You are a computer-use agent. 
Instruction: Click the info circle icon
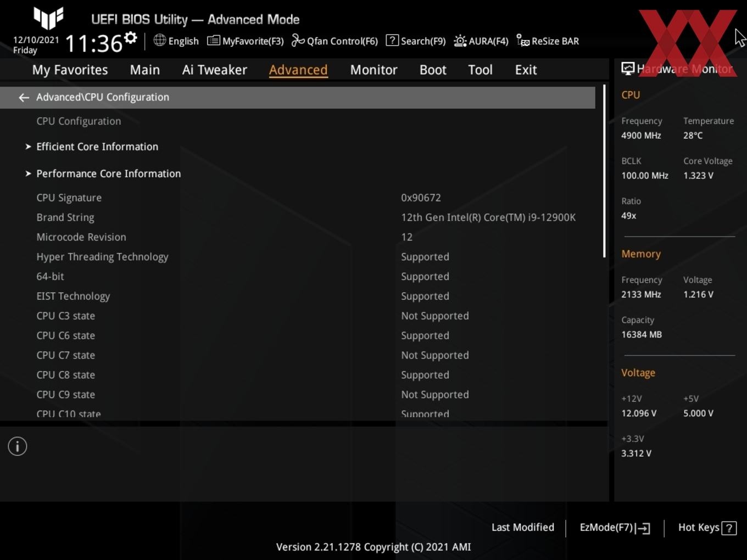(x=18, y=446)
